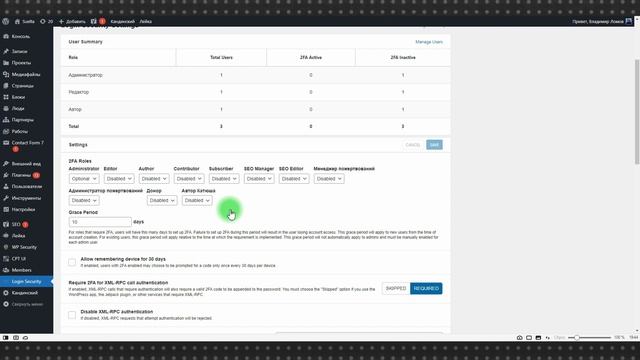Click the Внешний вид brush icon

pyautogui.click(x=6, y=164)
